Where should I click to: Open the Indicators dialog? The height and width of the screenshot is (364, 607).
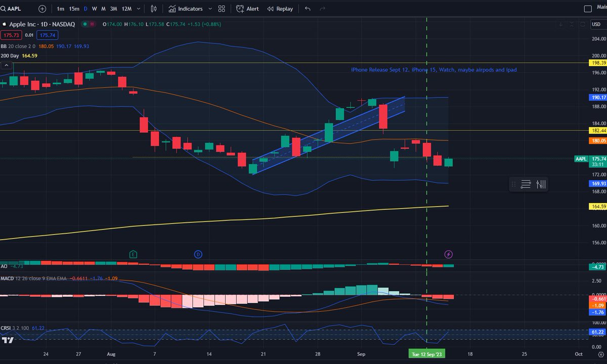pyautogui.click(x=186, y=9)
